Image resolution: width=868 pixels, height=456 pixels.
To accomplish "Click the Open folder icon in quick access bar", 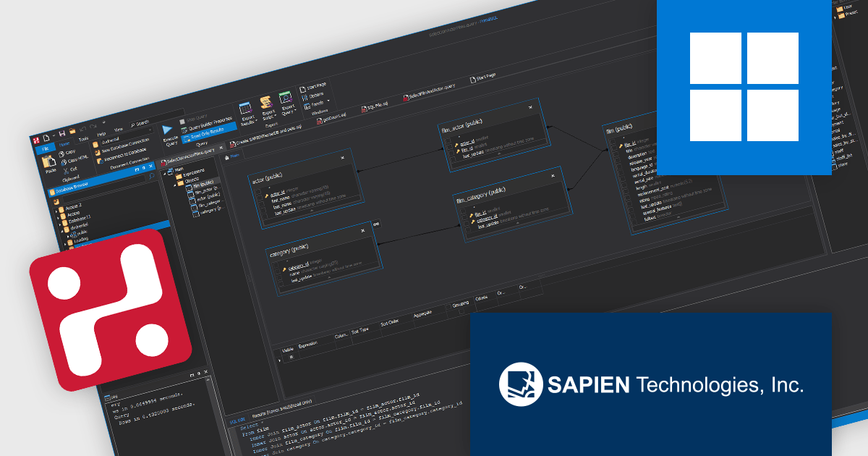I will pos(72,131).
